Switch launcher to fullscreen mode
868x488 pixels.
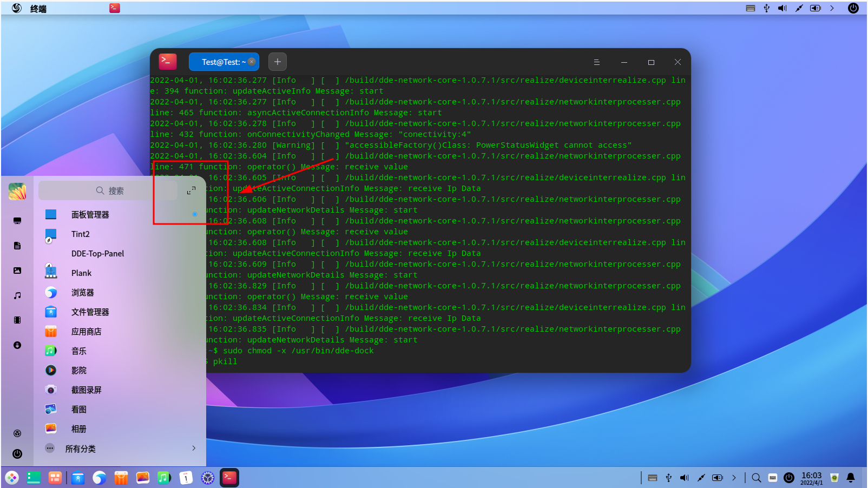tap(191, 190)
